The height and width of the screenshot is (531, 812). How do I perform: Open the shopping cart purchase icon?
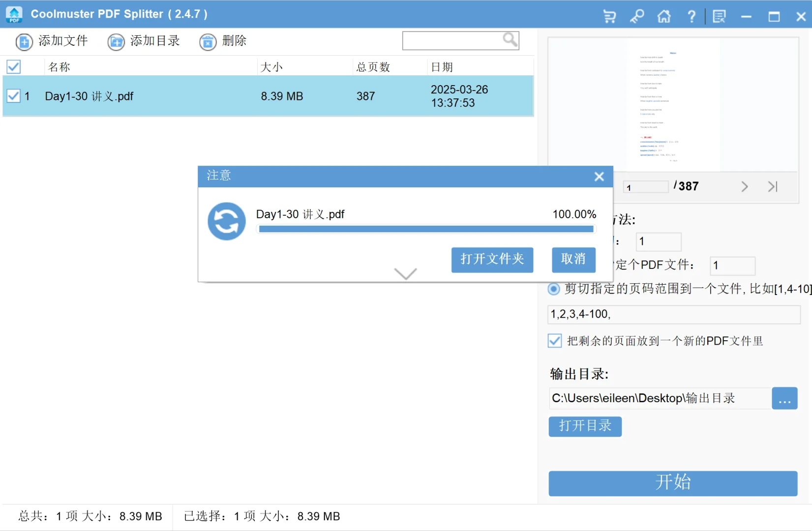pyautogui.click(x=610, y=16)
